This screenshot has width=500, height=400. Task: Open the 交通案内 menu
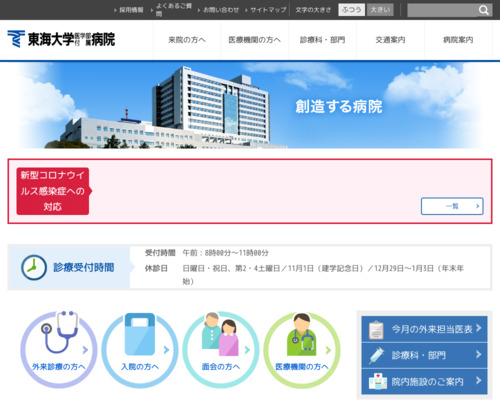point(390,40)
